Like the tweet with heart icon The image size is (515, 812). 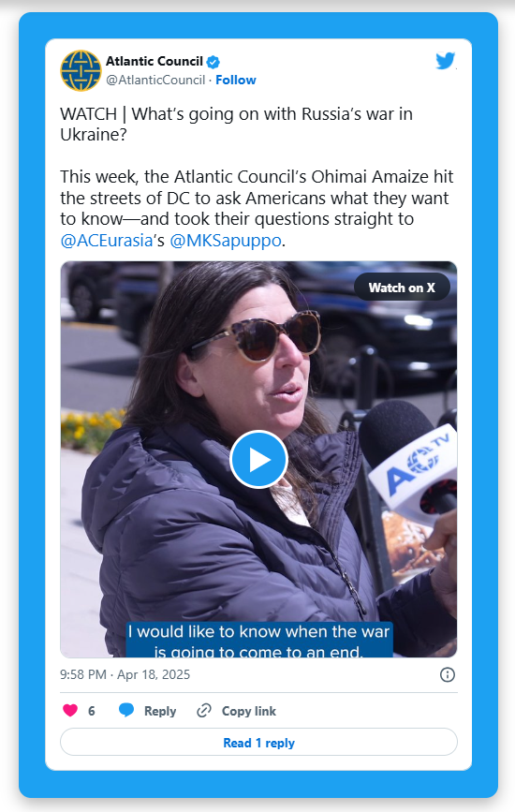70,711
